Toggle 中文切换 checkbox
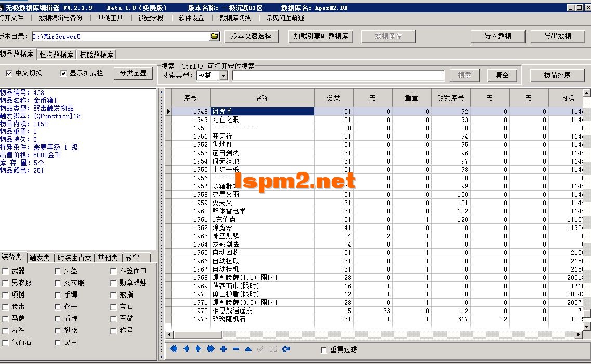Screen dimensions: 591x364 pyautogui.click(x=9, y=73)
